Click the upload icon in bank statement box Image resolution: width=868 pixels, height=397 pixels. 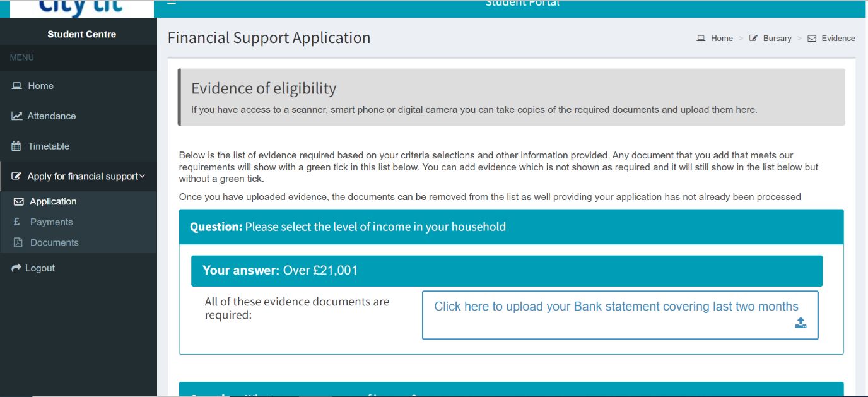click(x=801, y=323)
